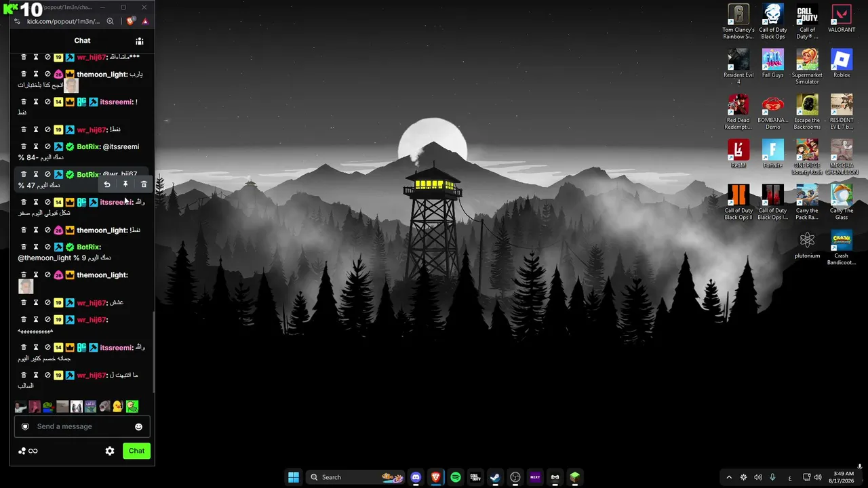The width and height of the screenshot is (868, 488).
Task: Select the Resident Evil 4 desktop shortcut
Action: click(x=738, y=67)
